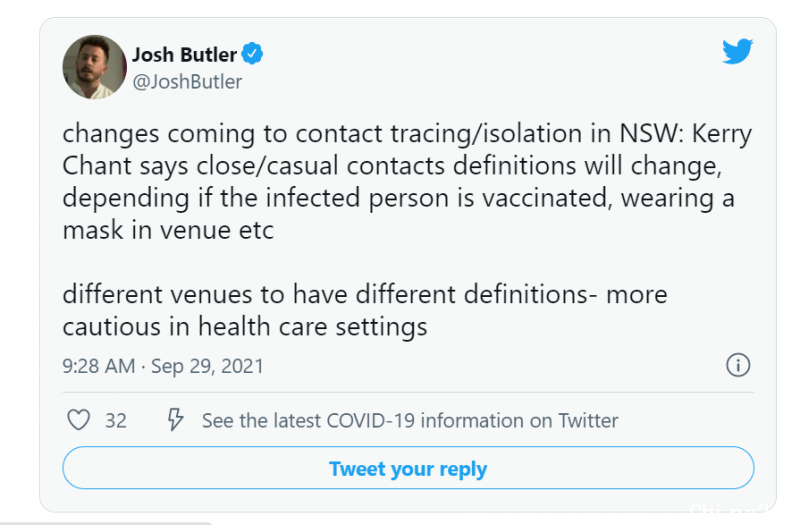800x525 pixels.
Task: Open the latest COVID-19 information link
Action: click(410, 420)
